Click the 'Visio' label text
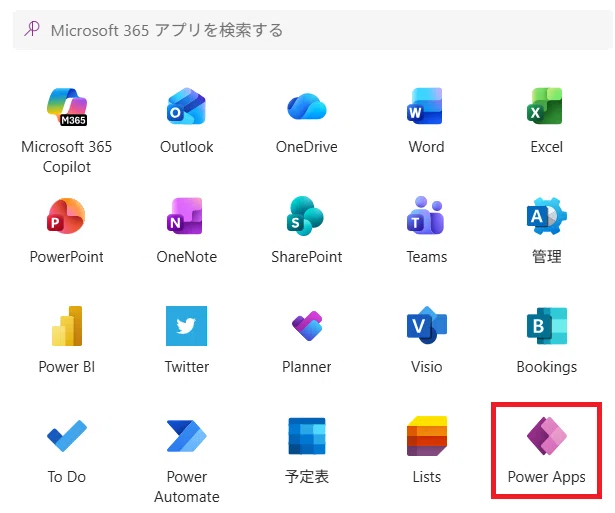The height and width of the screenshot is (513, 615). pyautogui.click(x=427, y=367)
